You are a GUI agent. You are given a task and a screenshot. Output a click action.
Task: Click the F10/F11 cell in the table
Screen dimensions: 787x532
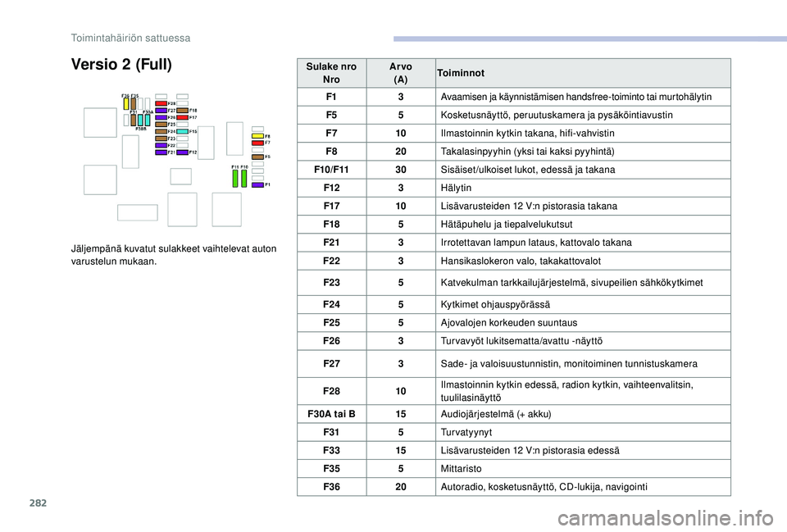(331, 170)
